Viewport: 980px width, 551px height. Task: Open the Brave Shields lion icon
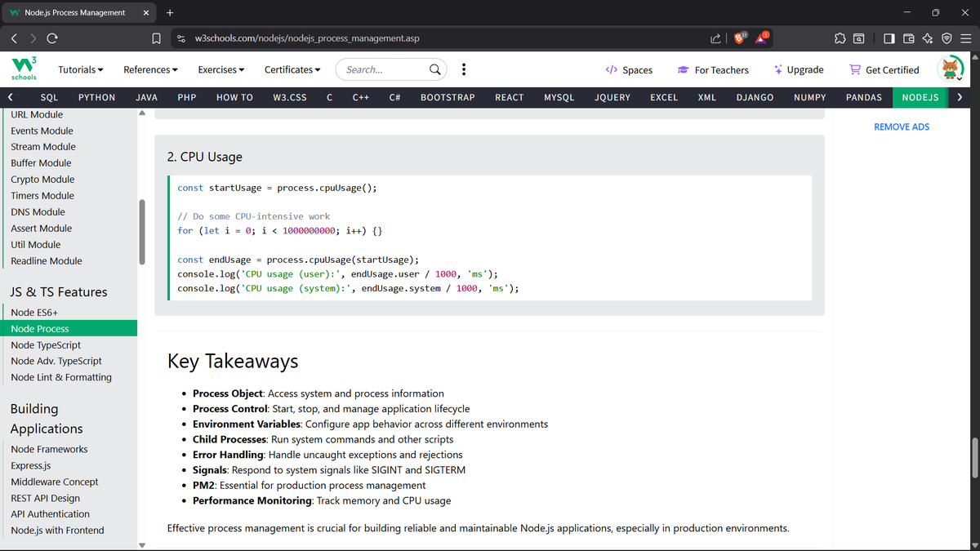[740, 38]
